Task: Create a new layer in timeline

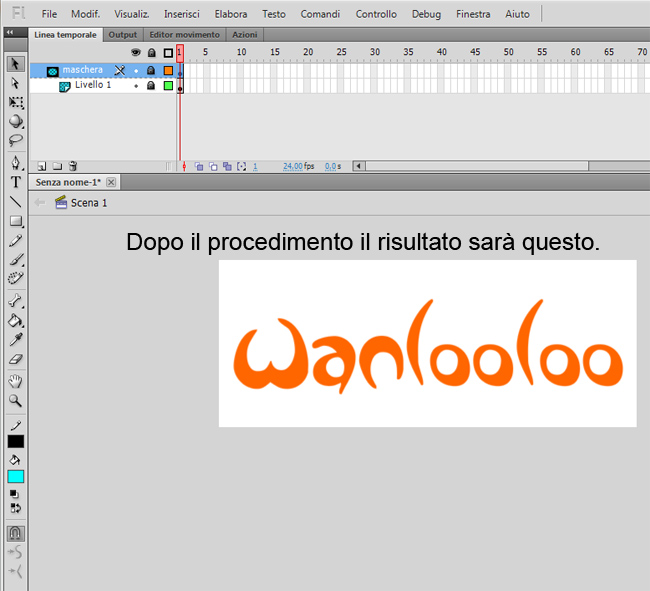Action: 41,166
